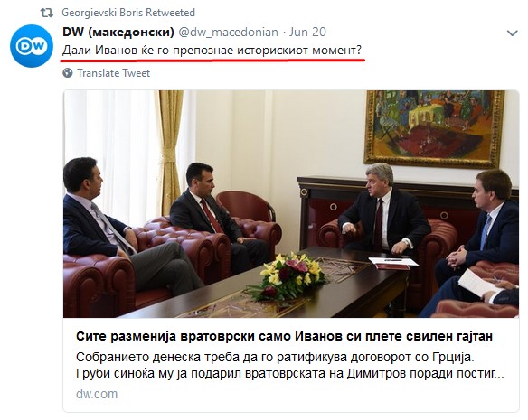Select Translate Tweet
Viewport: 528px width, 420px height.
pos(114,73)
